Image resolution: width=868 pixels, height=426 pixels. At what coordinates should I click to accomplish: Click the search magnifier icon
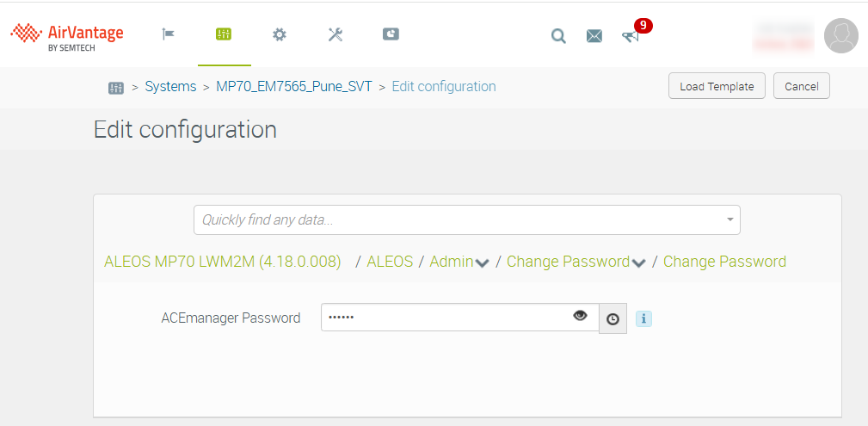coord(558,36)
